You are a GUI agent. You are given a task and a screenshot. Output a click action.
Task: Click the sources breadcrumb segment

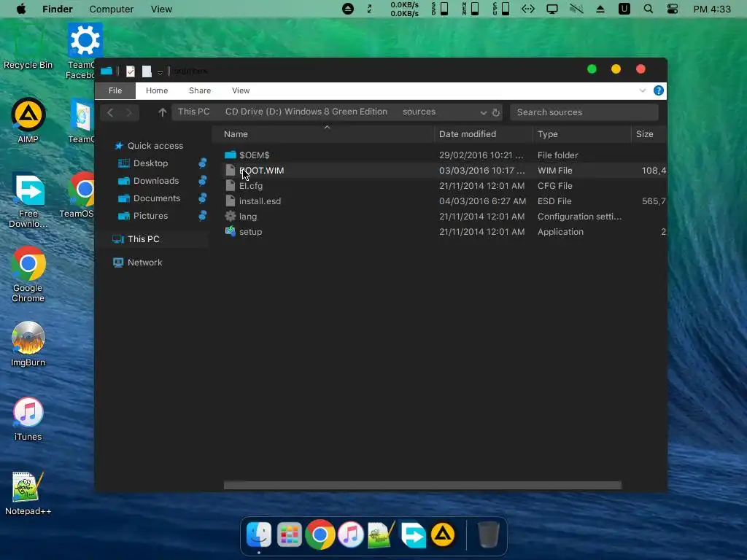[419, 112]
